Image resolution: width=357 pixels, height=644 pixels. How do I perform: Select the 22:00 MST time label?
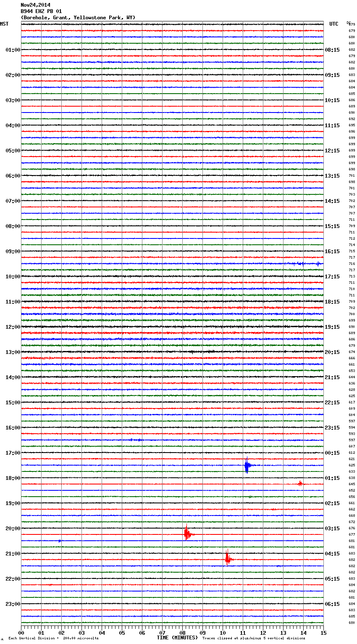pos(13,579)
